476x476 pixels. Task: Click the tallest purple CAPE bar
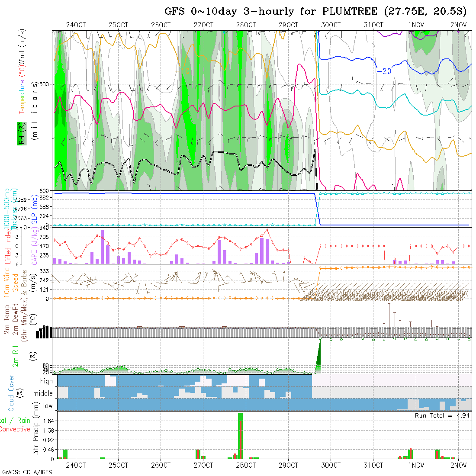pyautogui.click(x=103, y=247)
